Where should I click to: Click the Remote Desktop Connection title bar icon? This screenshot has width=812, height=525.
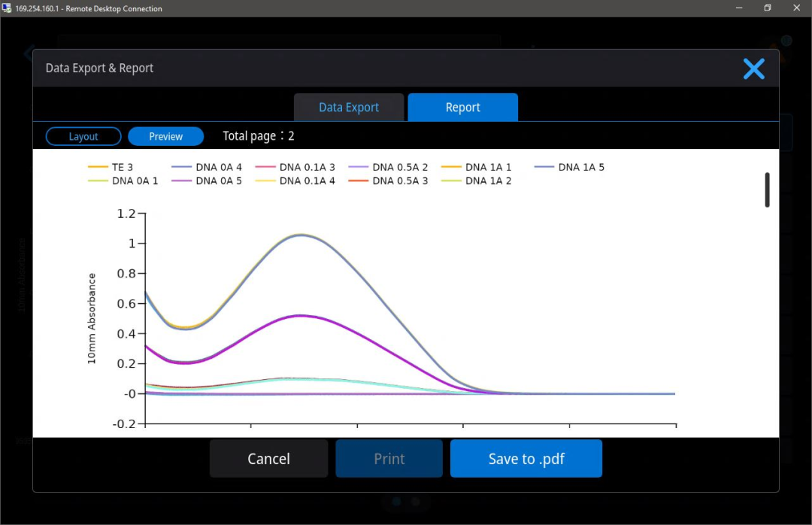tap(6, 8)
